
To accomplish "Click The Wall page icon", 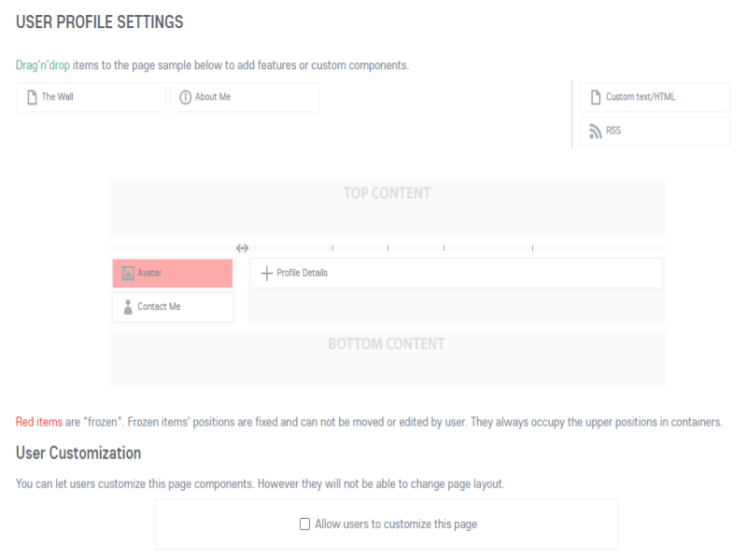I will pyautogui.click(x=32, y=97).
